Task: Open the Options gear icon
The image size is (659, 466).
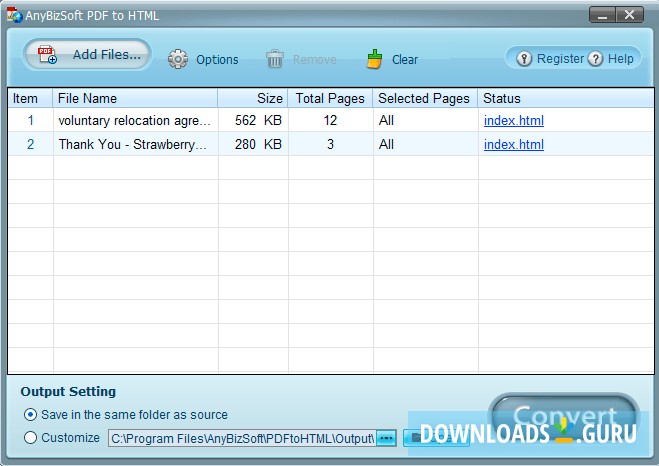Action: click(x=178, y=59)
